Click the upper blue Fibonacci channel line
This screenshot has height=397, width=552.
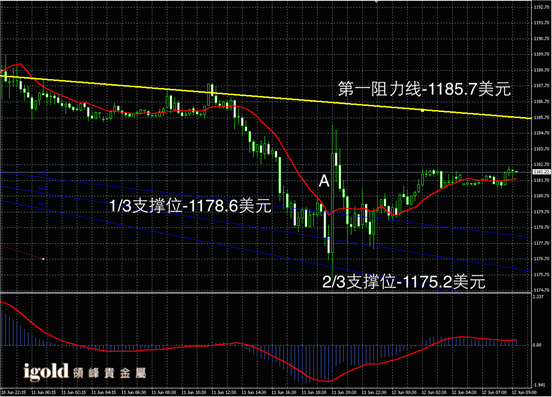pos(266,204)
